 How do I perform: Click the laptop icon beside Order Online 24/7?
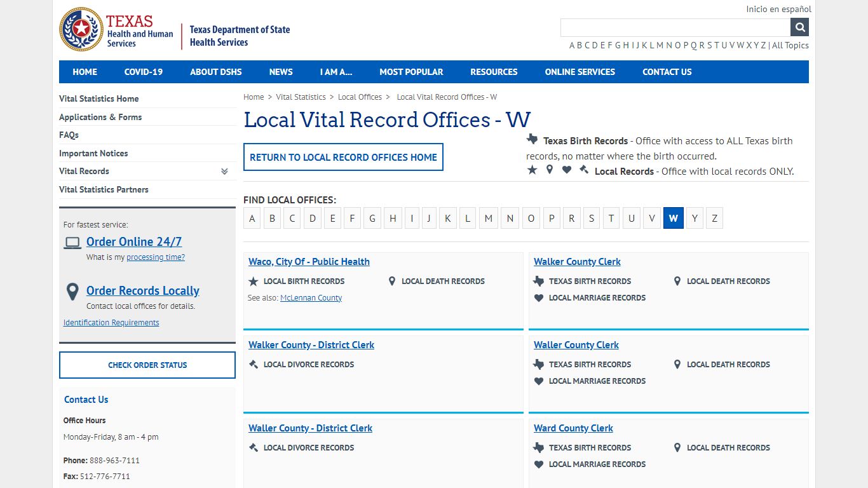point(72,242)
